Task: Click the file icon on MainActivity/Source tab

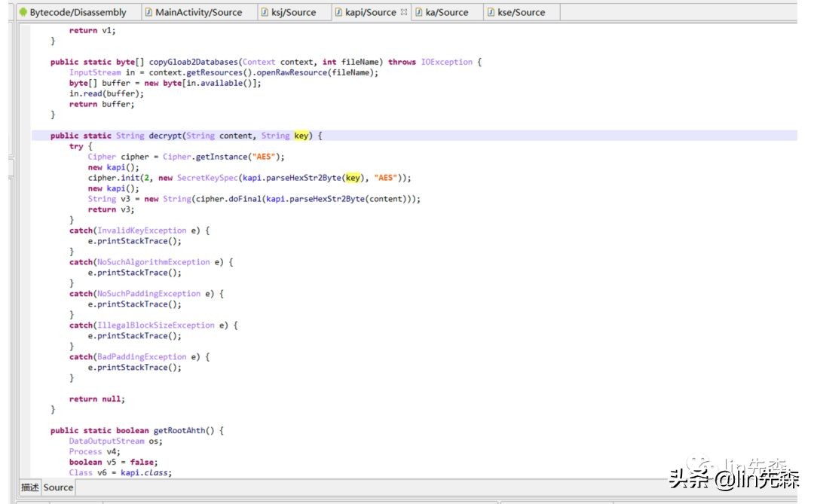Action: click(x=148, y=12)
